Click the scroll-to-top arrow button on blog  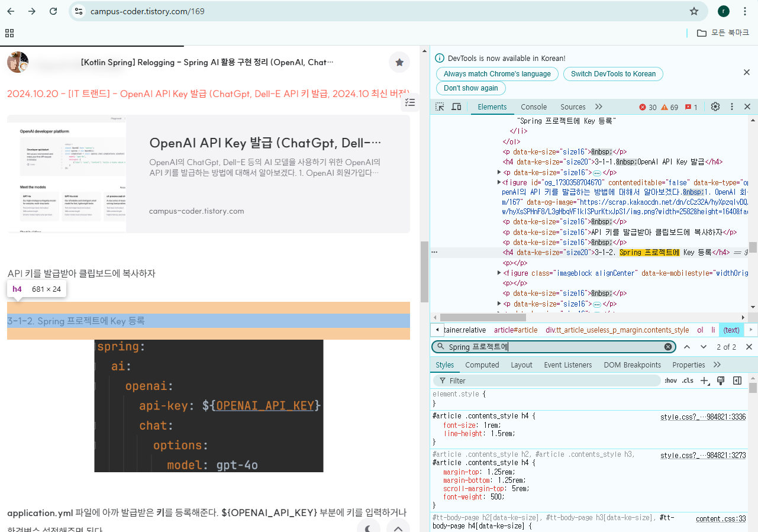[x=398, y=528]
